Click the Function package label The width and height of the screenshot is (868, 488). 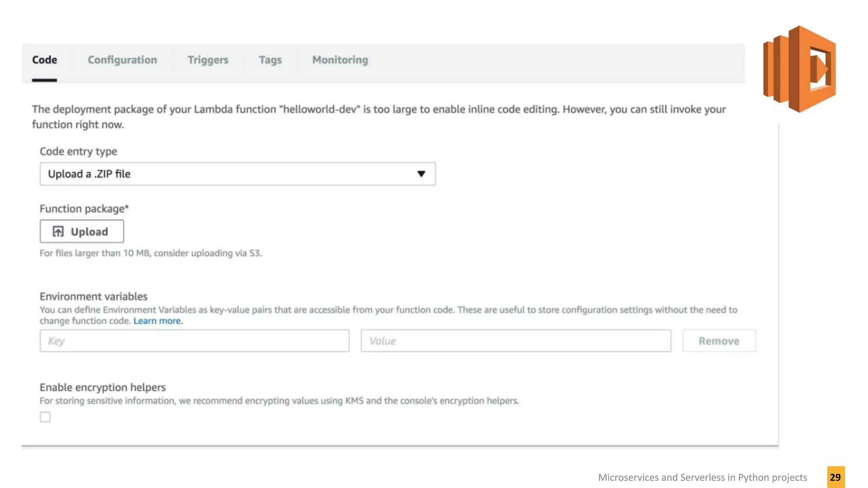click(x=84, y=209)
